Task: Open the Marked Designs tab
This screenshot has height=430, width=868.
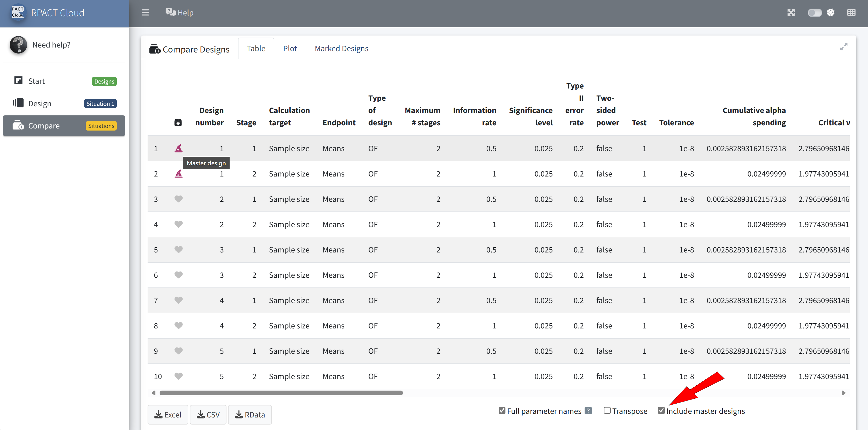Action: point(341,49)
